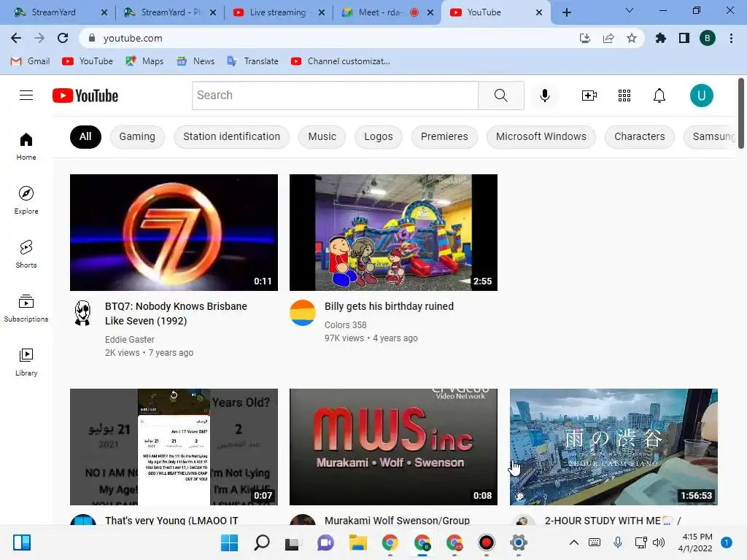The width and height of the screenshot is (747, 560).
Task: Bookmark this page with the star icon
Action: 632,38
